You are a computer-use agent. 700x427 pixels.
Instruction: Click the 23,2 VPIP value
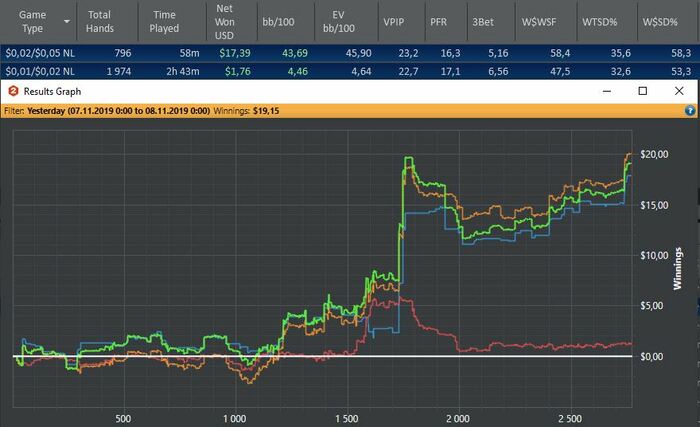[408, 53]
